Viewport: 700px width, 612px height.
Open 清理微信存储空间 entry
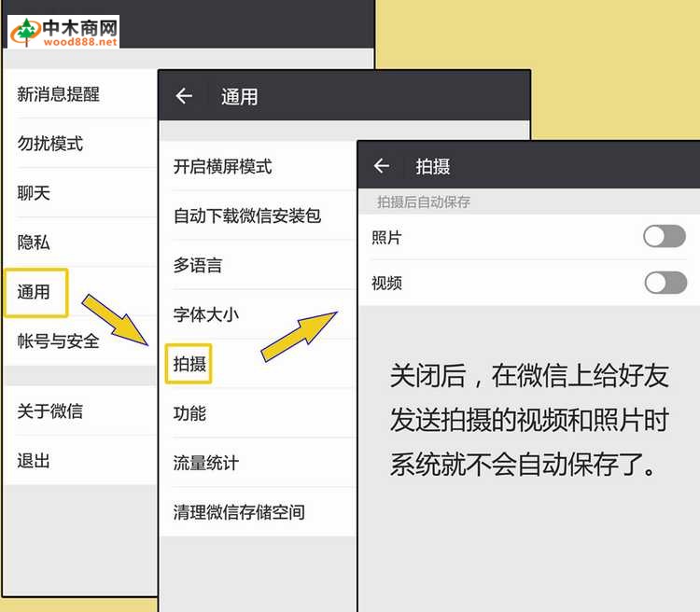click(259, 512)
